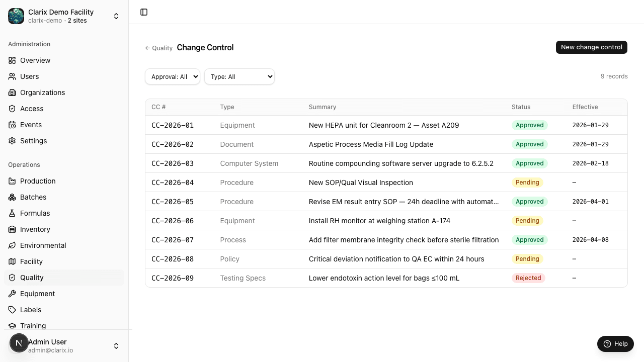Select 'Lower endotoxin action level' summary
The height and width of the screenshot is (362, 644).
point(384,278)
